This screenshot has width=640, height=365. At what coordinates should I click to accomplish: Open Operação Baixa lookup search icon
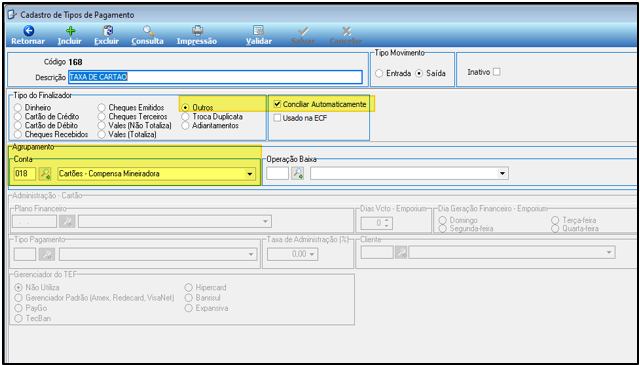297,174
